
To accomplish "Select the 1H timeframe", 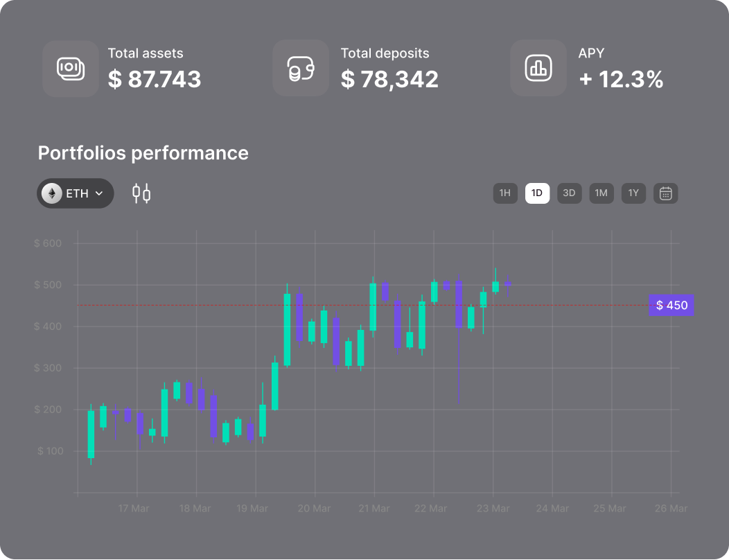I will (x=505, y=193).
